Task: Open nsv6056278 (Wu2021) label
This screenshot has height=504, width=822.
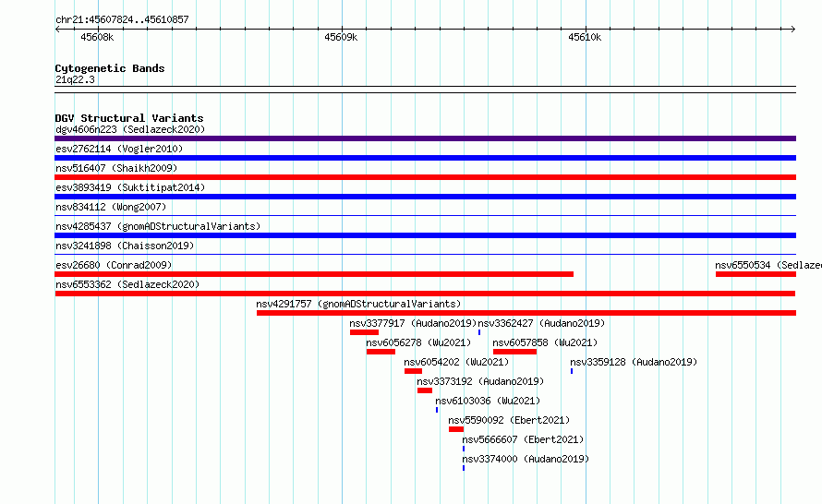Action: click(418, 342)
